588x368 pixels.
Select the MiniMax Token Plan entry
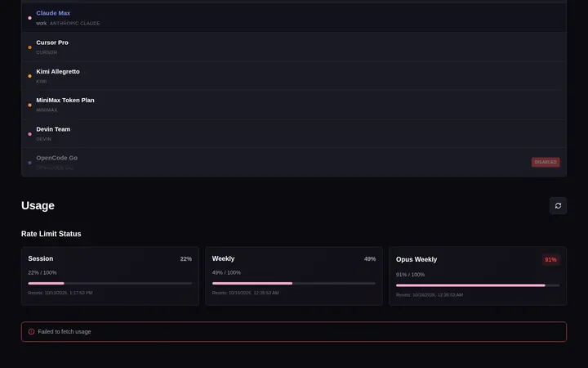294,105
